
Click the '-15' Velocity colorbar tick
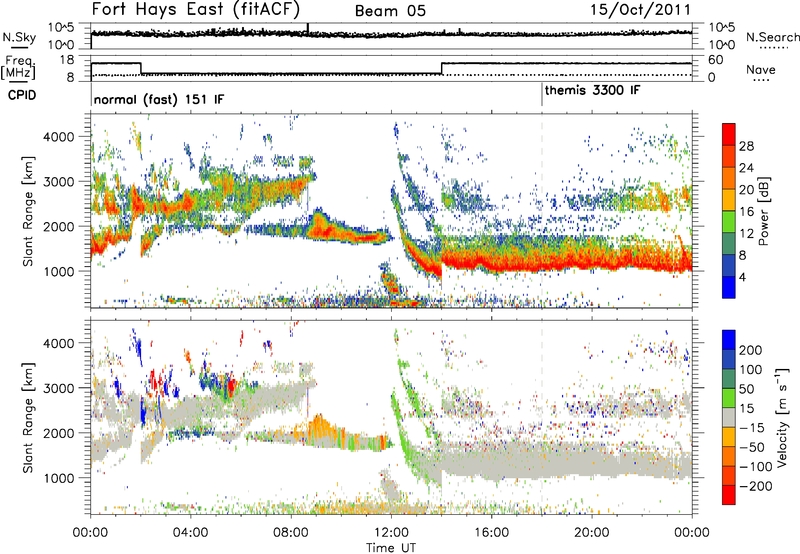pyautogui.click(x=752, y=428)
